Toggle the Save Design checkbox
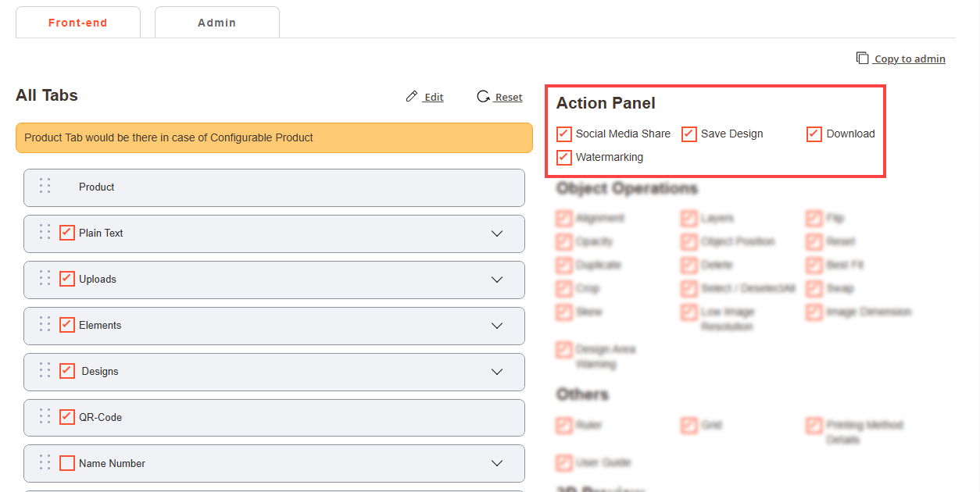 coord(689,134)
